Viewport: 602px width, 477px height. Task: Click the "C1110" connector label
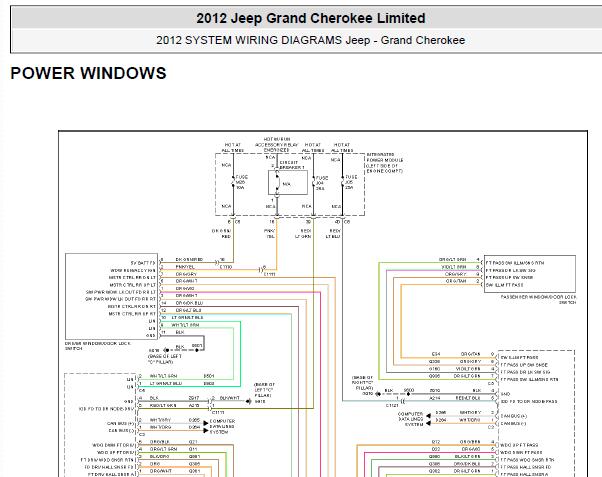(226, 267)
